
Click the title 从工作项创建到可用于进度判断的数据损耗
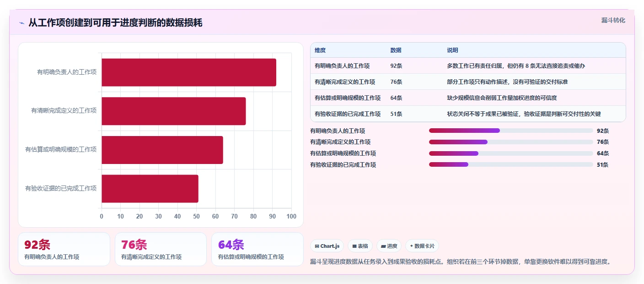tap(115, 23)
